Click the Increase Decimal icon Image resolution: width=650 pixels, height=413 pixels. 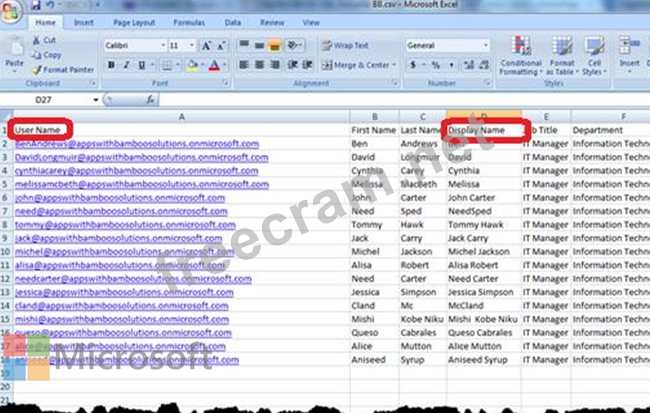click(469, 65)
